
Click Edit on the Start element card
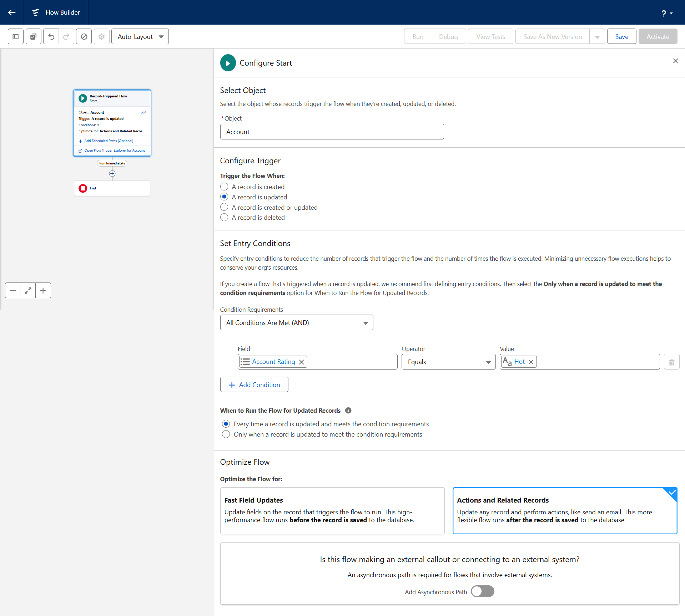pyautogui.click(x=143, y=112)
